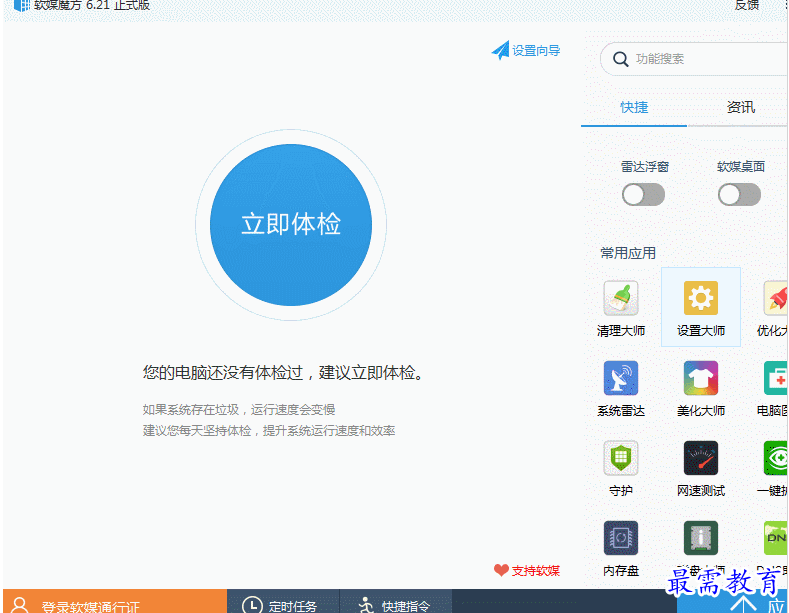Screen dimensions: 789x613
Task: Click the 支持软媒 link
Action: tap(535, 570)
